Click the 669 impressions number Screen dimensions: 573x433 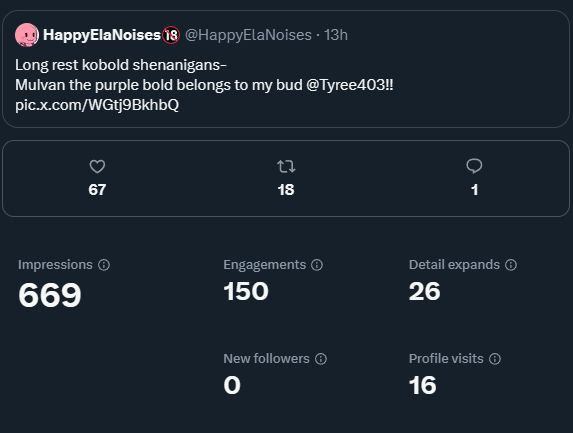tap(50, 295)
